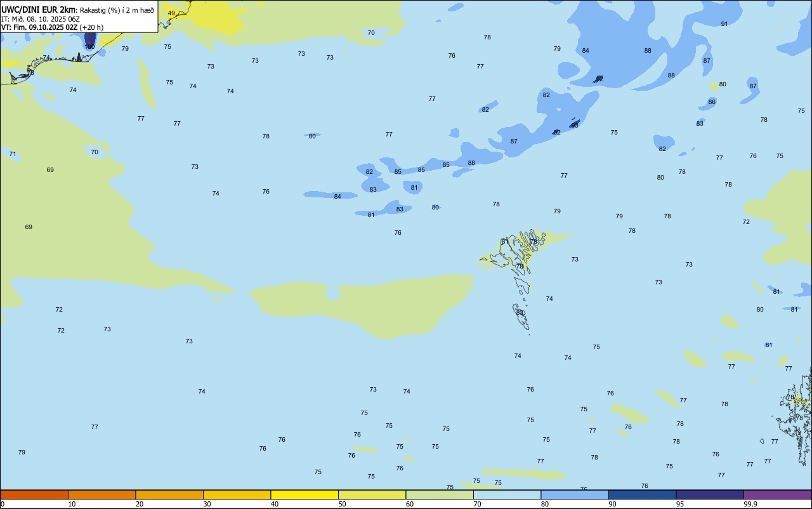The image size is (812, 509).
Task: Click the 0–10 dark orange legend swatch
Action: click(34, 494)
